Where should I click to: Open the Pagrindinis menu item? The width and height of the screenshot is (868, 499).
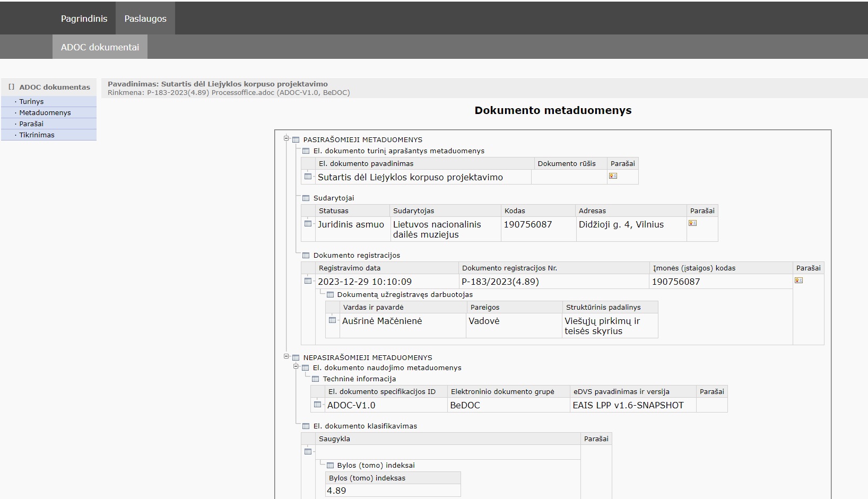(x=84, y=19)
